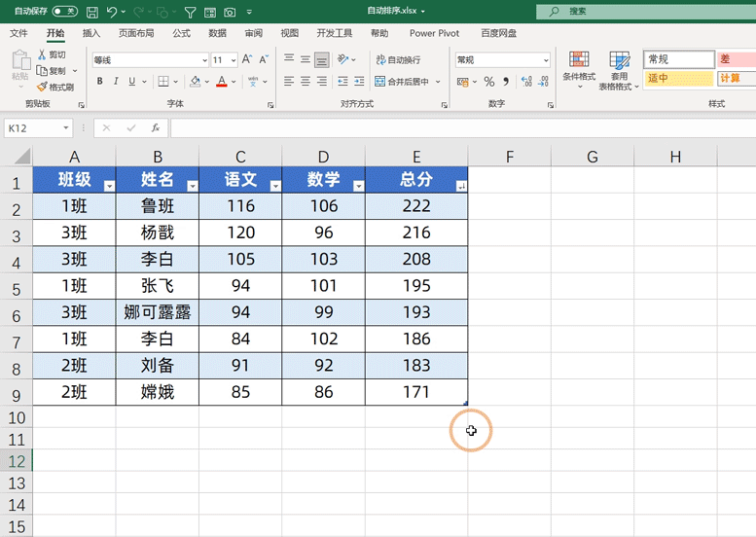
Task: Open the font size dropdown
Action: coord(233,60)
